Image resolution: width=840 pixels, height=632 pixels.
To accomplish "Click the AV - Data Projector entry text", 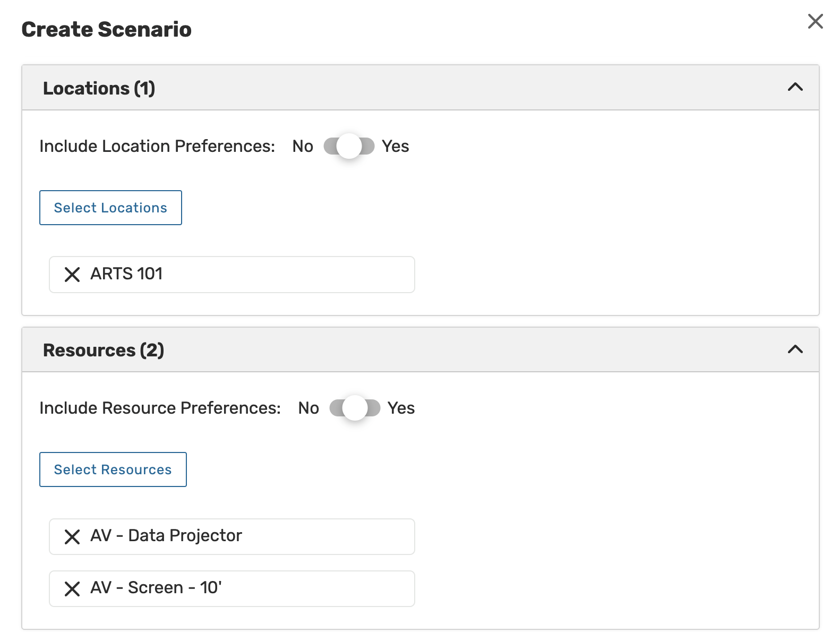I will click(x=166, y=536).
